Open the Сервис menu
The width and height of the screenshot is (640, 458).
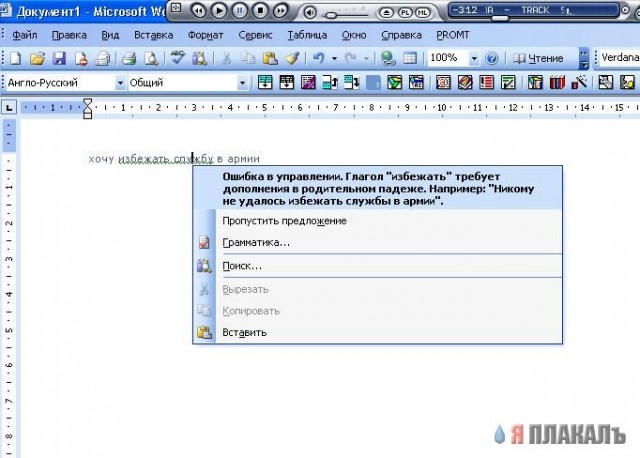(x=255, y=35)
